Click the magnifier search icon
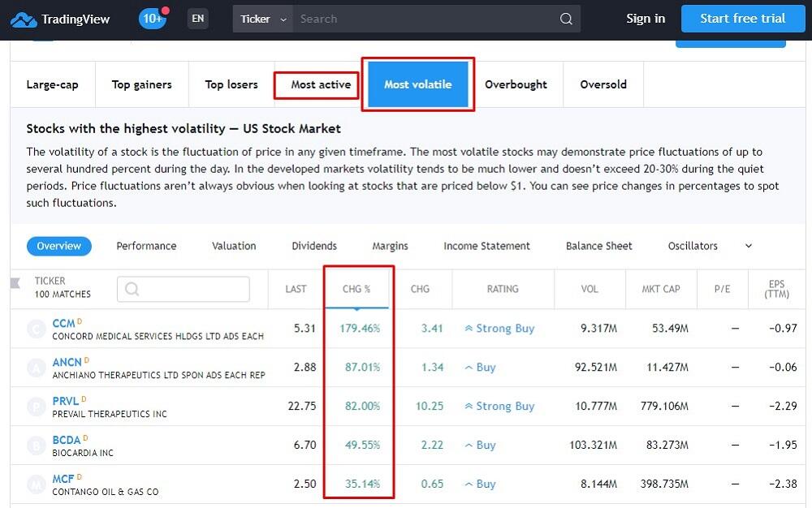This screenshot has width=812, height=508. coord(566,19)
